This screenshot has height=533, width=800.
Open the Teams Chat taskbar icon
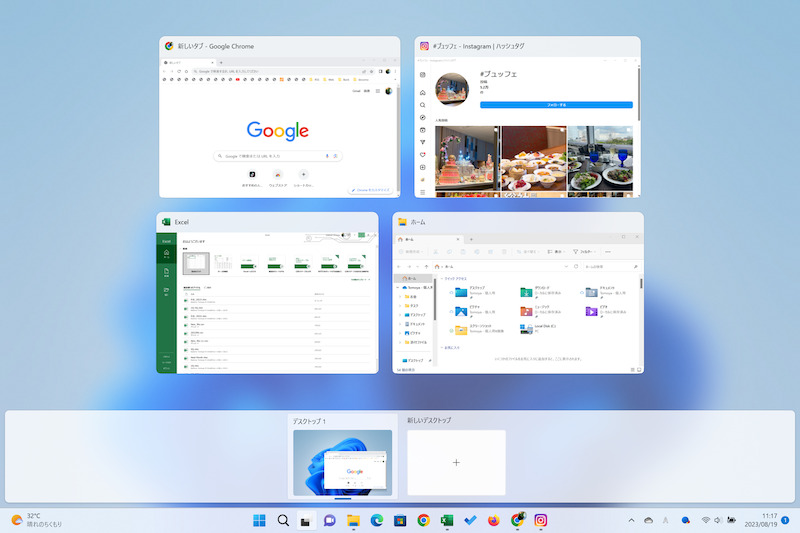[x=330, y=520]
